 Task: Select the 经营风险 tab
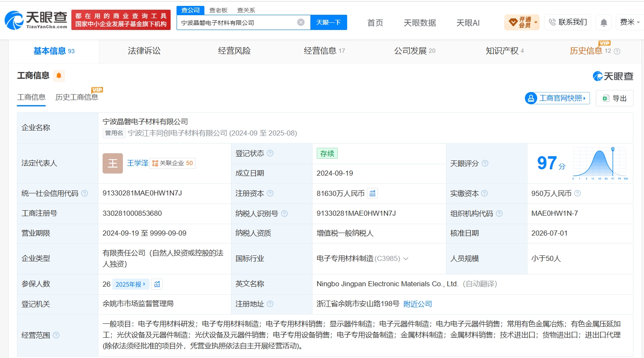pyautogui.click(x=234, y=51)
